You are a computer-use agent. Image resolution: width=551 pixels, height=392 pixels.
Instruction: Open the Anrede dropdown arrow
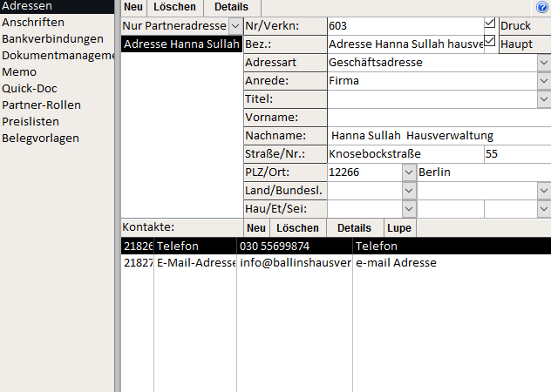(x=543, y=81)
